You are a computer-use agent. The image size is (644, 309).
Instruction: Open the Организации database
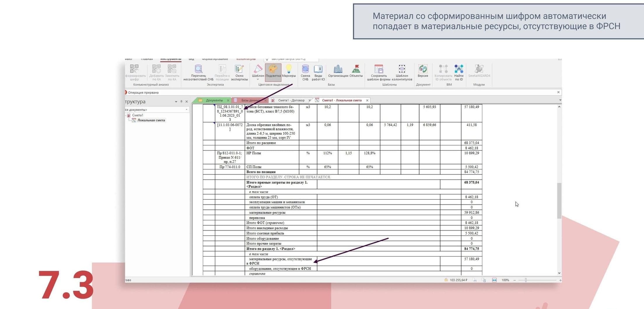click(338, 71)
